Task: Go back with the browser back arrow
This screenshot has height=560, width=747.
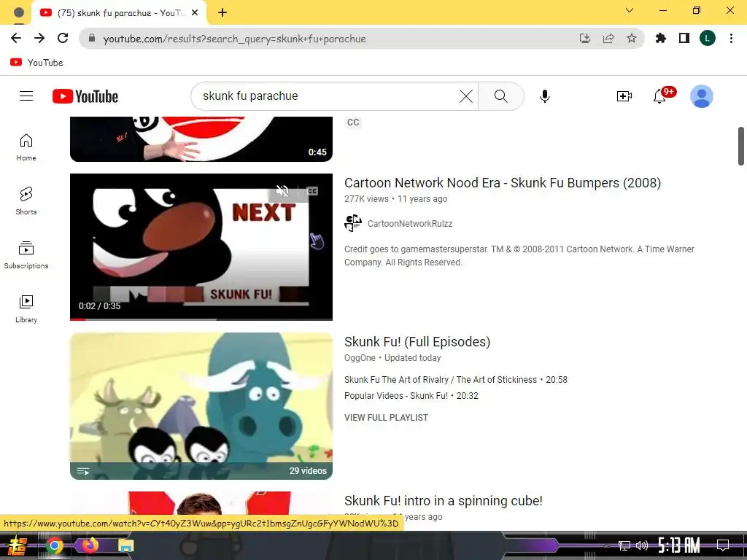Action: click(16, 38)
